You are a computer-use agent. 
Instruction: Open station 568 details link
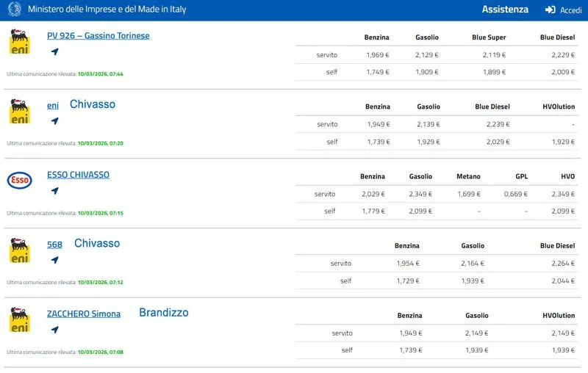54,245
